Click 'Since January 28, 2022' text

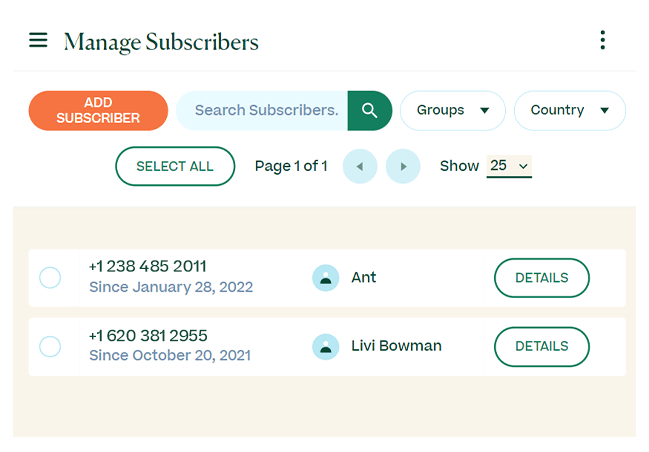171,287
